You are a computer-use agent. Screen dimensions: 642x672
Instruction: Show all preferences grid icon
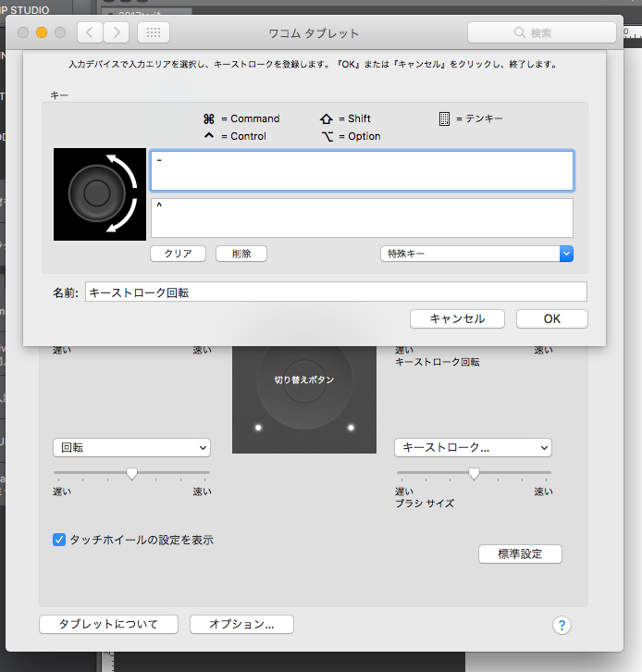[153, 32]
